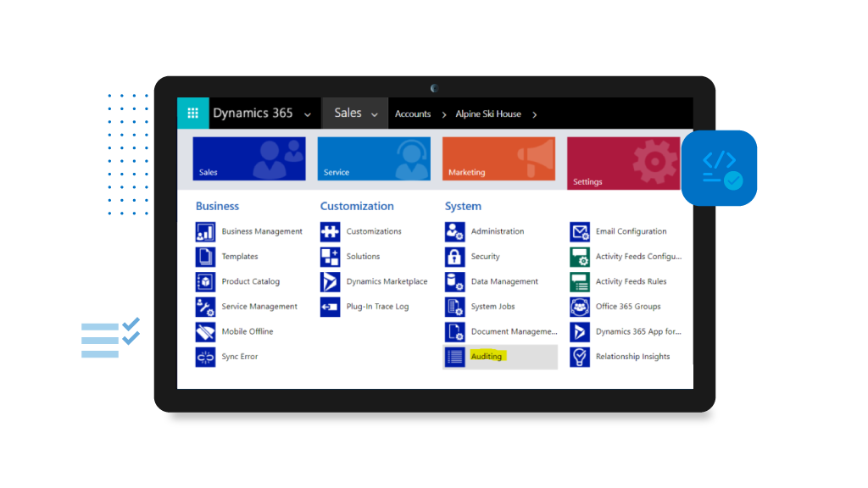Click the Security padlock icon

[x=455, y=257]
